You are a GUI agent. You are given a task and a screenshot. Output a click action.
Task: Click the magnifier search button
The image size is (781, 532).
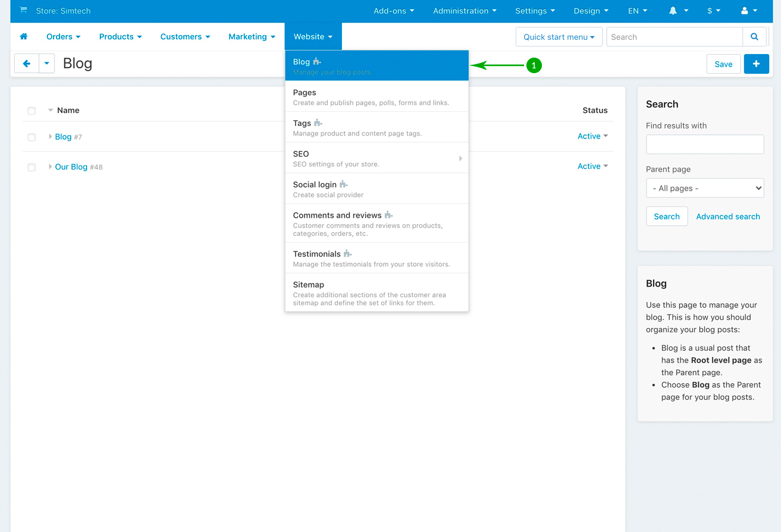[x=754, y=37]
